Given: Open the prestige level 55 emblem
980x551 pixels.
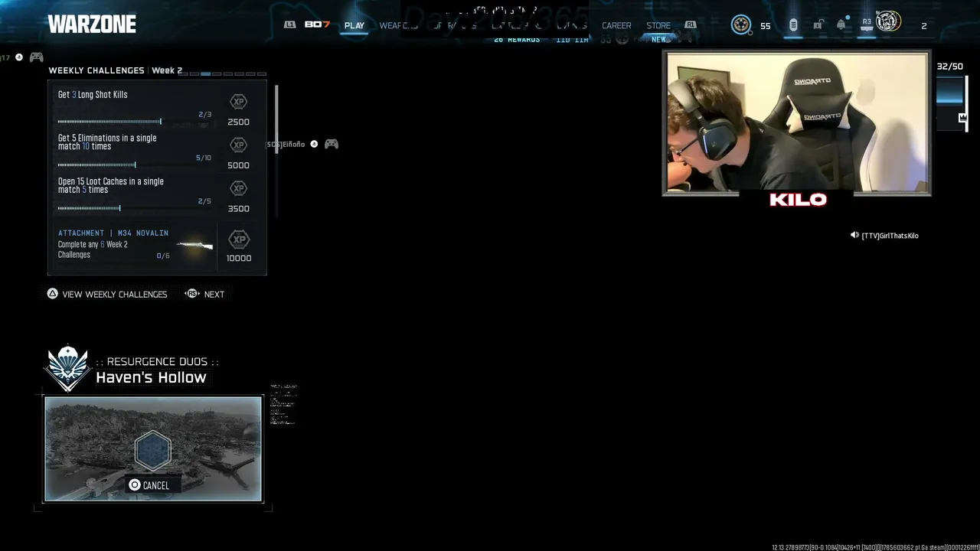Looking at the screenshot, I should coord(740,25).
